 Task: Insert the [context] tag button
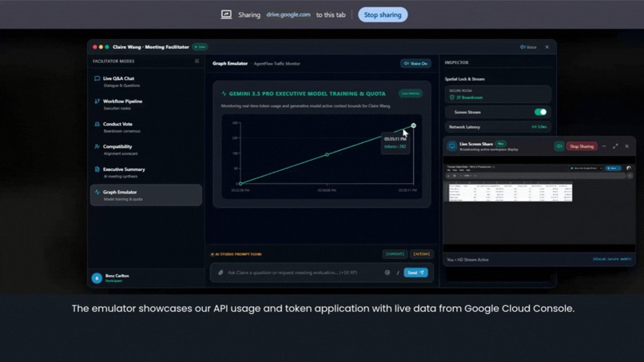coord(395,254)
